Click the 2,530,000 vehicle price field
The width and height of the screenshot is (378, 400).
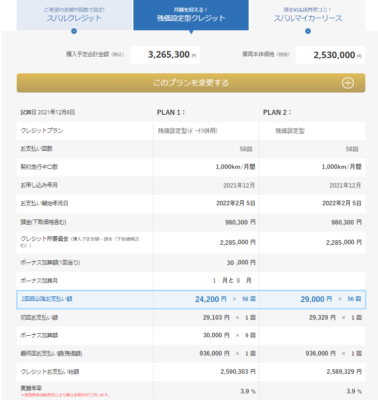[330, 55]
